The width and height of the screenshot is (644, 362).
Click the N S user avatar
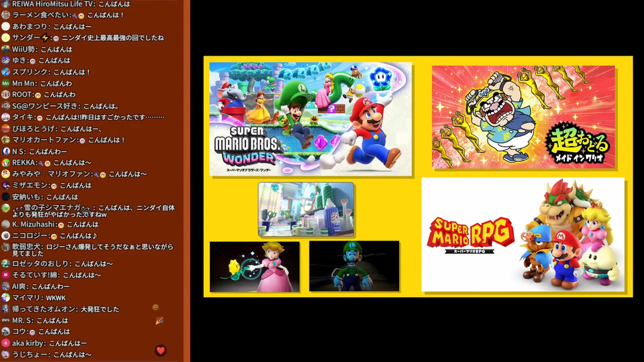tap(5, 152)
